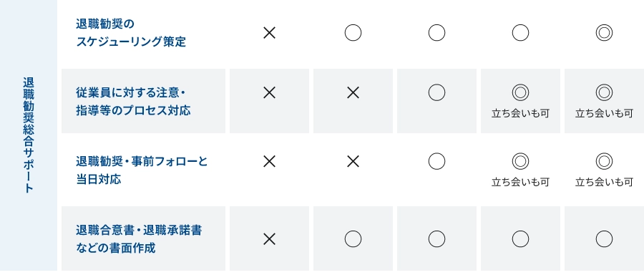Click last double circle in 事前フォローと当日対応 row
Screen dimensions: 644x275
pos(604,161)
